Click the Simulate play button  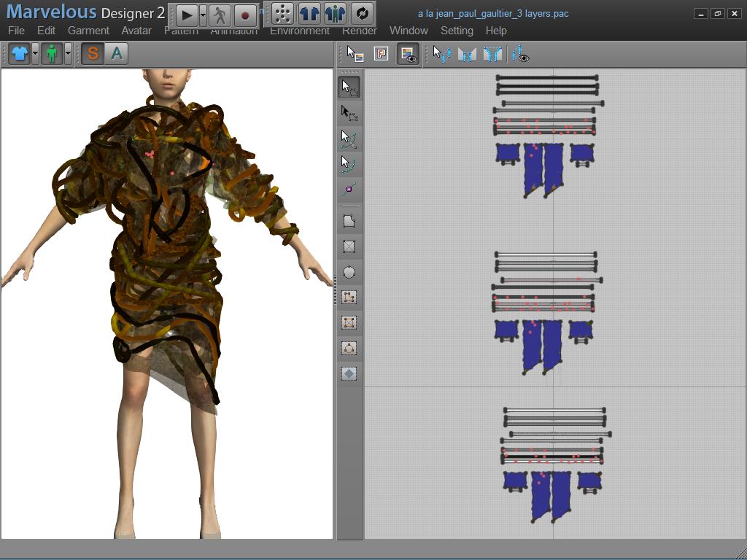coord(186,14)
